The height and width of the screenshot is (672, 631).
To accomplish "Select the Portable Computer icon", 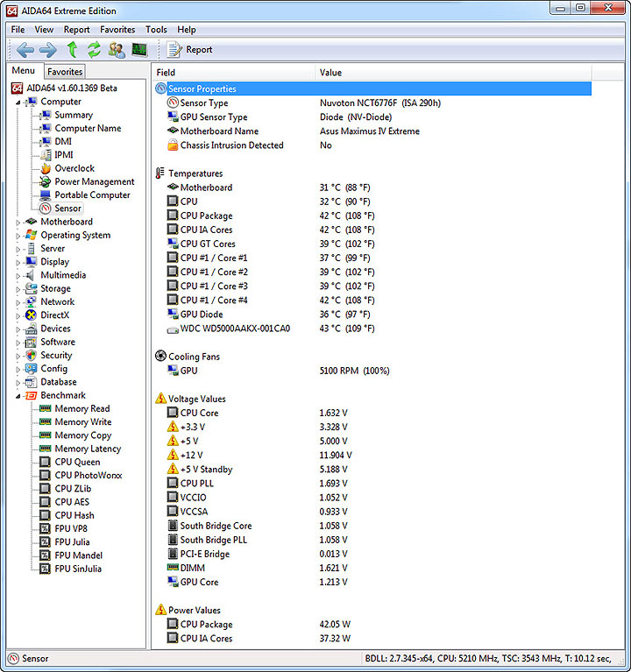I will coord(46,195).
